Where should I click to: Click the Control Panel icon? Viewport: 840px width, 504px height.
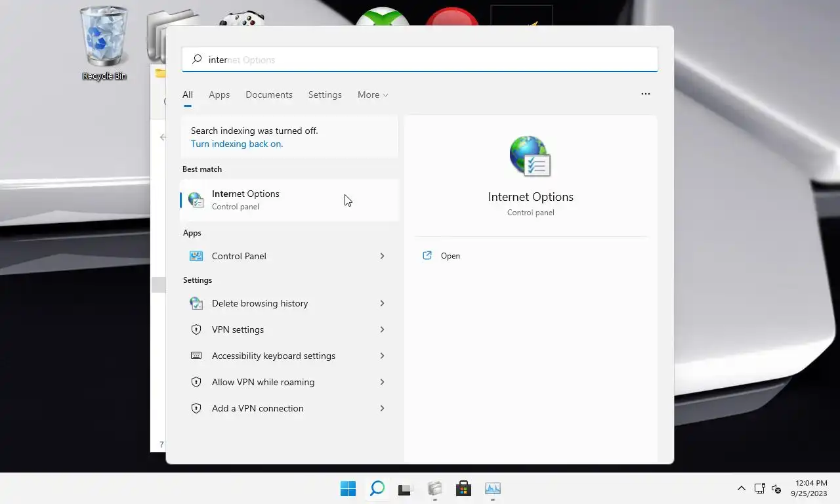196,256
